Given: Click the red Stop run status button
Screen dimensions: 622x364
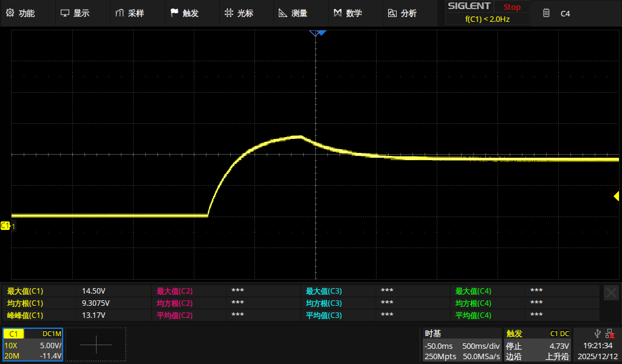Looking at the screenshot, I should click(x=511, y=7).
